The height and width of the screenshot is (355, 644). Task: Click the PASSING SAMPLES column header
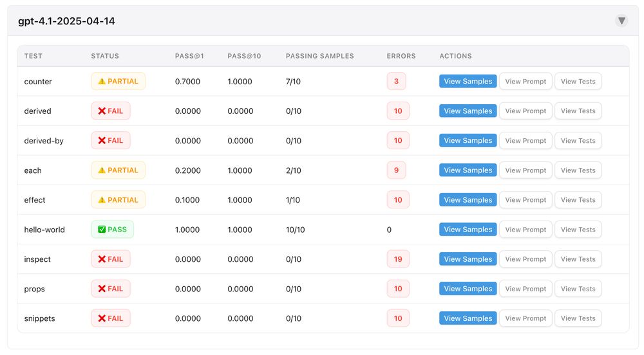[x=320, y=56]
